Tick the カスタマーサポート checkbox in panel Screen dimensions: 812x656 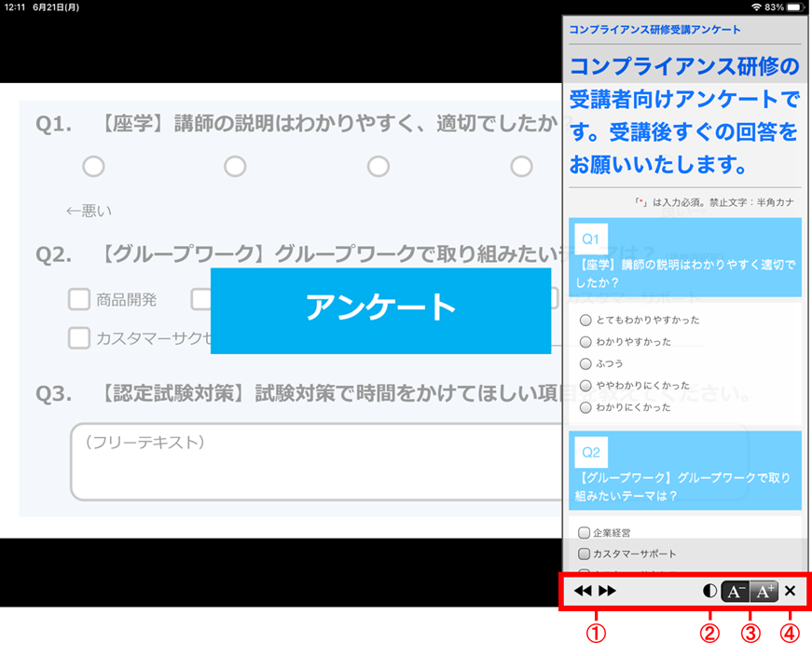click(x=585, y=554)
